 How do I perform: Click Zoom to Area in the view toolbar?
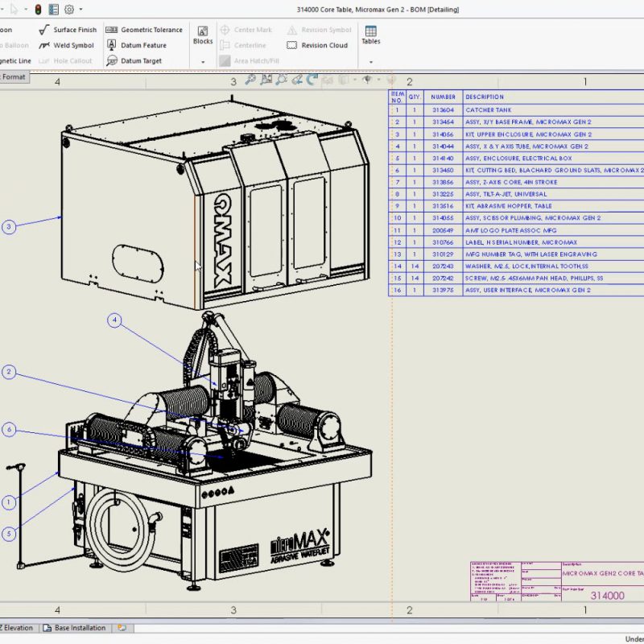click(x=266, y=79)
